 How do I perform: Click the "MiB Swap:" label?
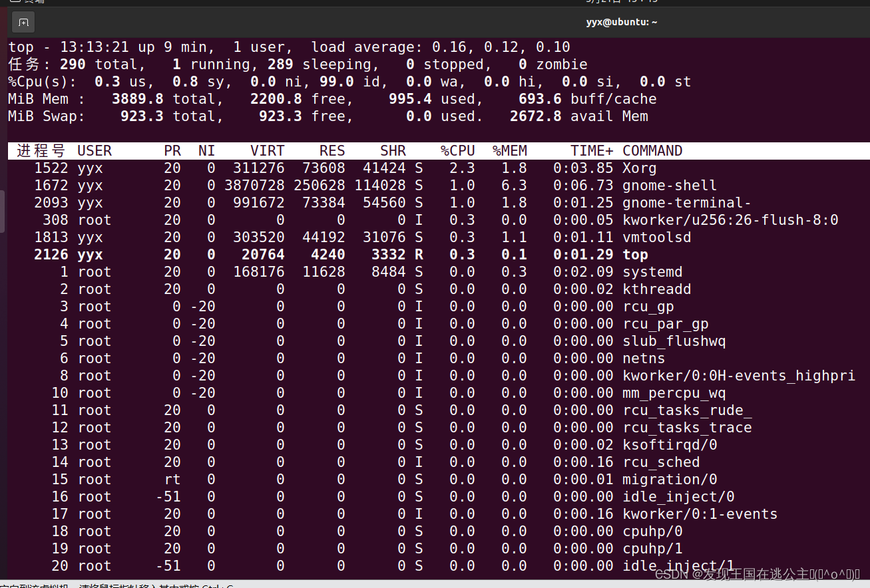point(47,116)
